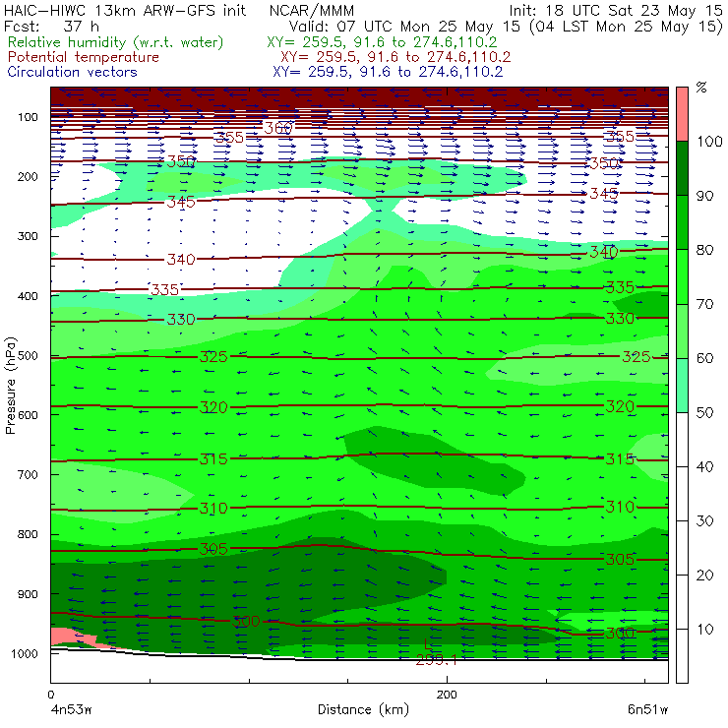Click the green XY coordinates line
This screenshot has height=728, width=728.
[382, 42]
